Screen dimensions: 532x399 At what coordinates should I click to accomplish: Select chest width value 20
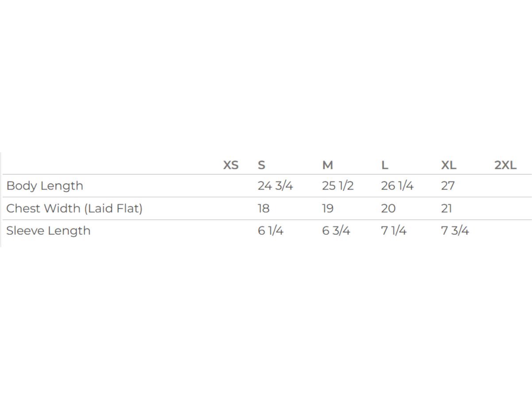click(x=388, y=208)
